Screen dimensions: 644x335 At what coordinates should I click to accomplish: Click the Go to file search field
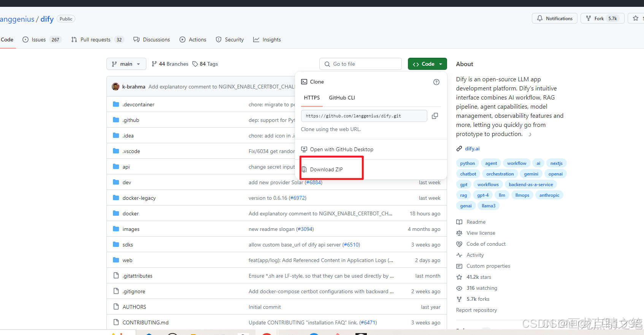point(360,64)
